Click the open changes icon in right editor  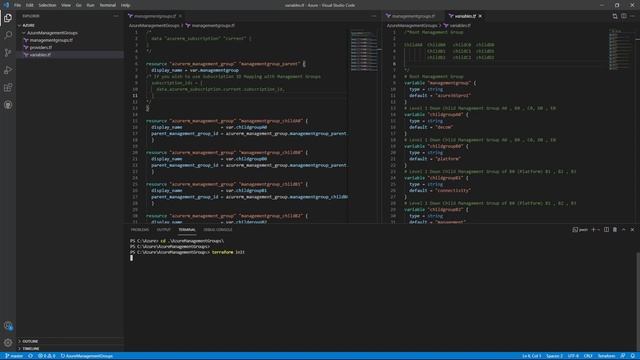[x=615, y=16]
